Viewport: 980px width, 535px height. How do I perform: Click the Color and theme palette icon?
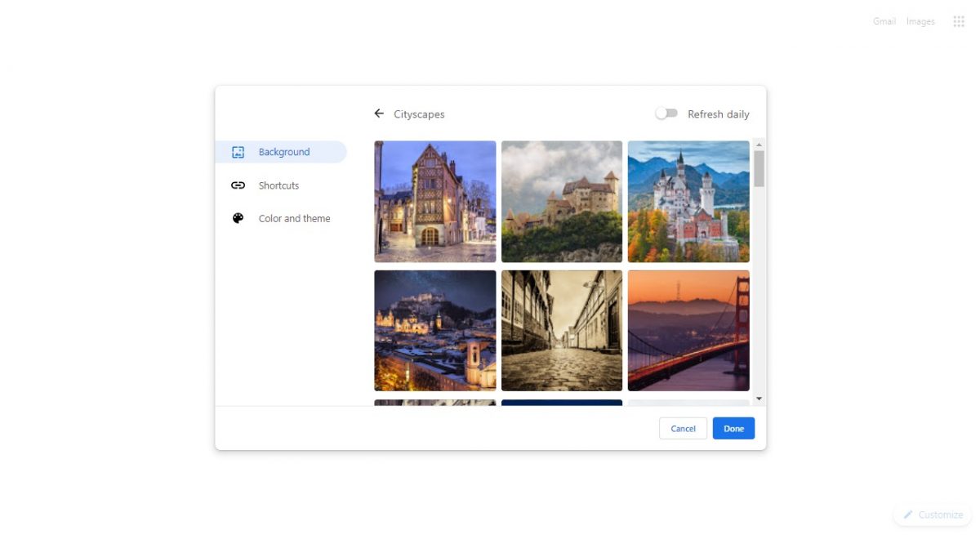(238, 218)
